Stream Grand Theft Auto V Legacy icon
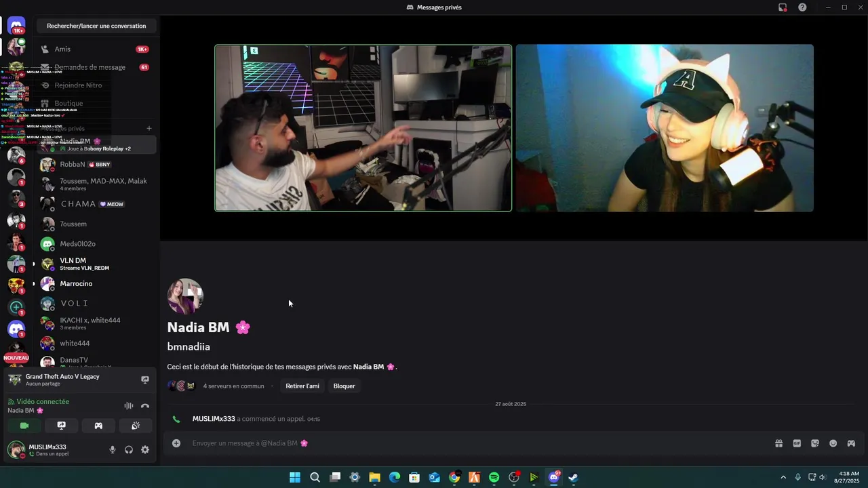This screenshot has width=868, height=488. (144, 380)
